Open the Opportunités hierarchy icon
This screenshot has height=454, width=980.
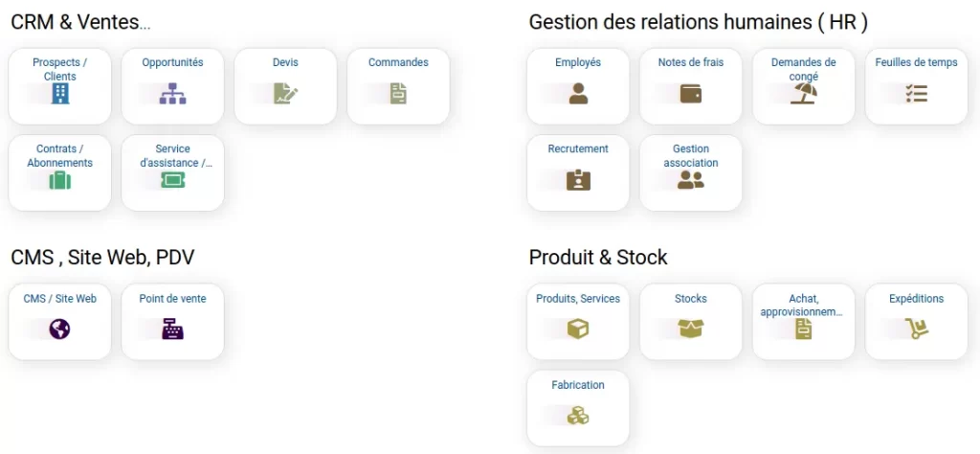point(173,94)
